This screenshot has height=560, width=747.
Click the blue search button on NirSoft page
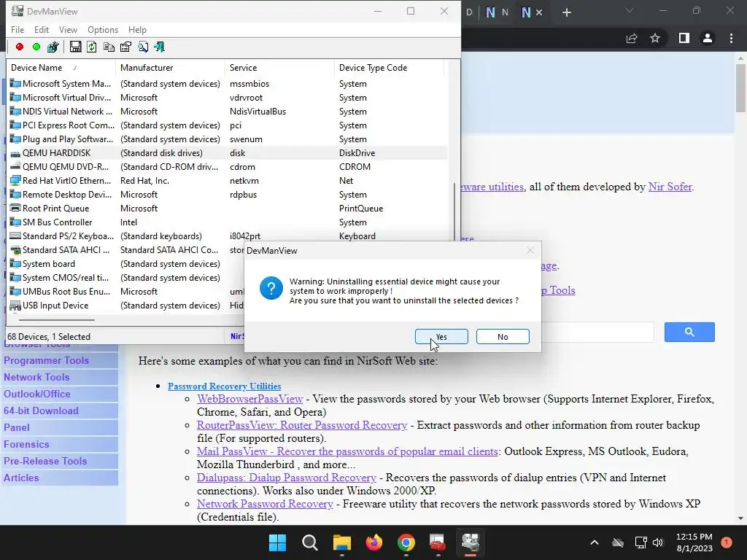(x=689, y=332)
